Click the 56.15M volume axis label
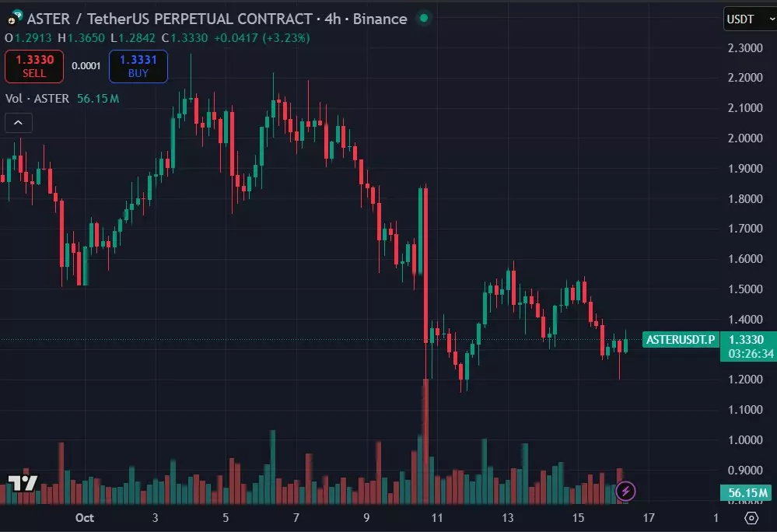The height and width of the screenshot is (532, 777). pos(747,492)
